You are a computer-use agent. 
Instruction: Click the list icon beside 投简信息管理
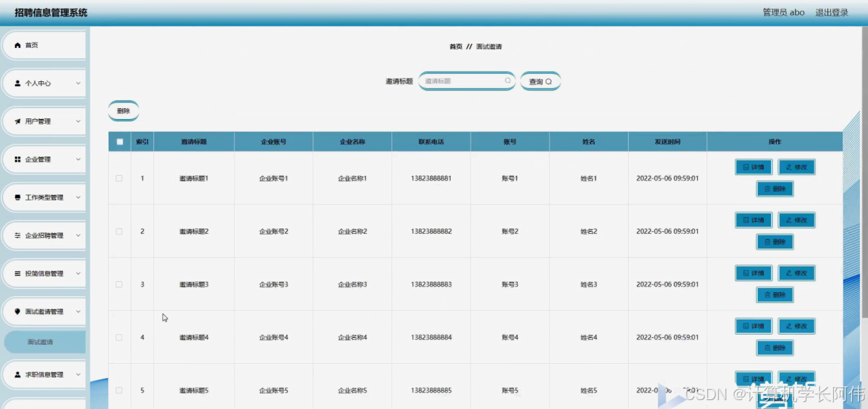[18, 274]
